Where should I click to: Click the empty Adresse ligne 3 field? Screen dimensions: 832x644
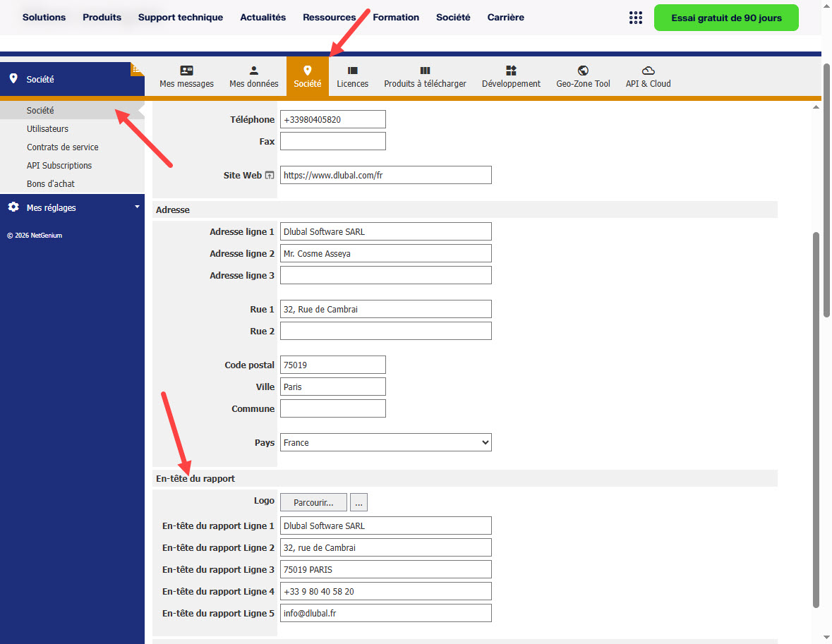(x=386, y=275)
